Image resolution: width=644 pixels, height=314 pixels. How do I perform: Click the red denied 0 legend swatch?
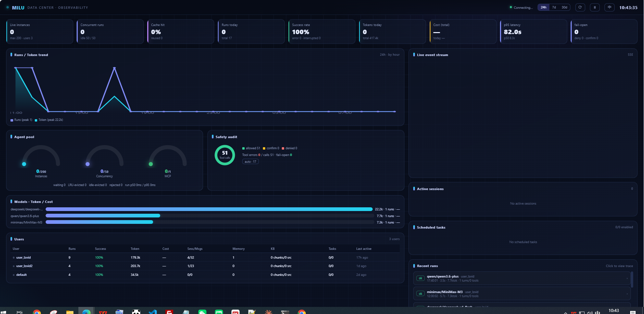[283, 148]
